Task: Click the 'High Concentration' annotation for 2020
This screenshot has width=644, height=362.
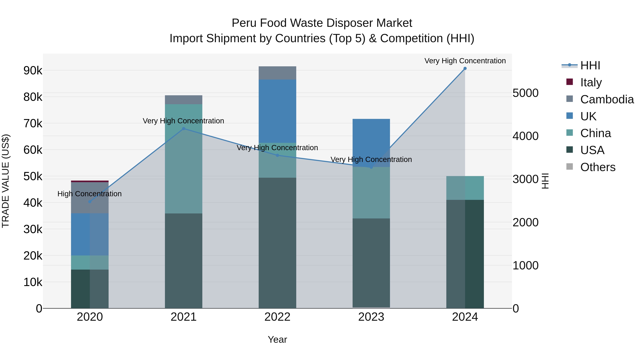Action: (x=89, y=194)
